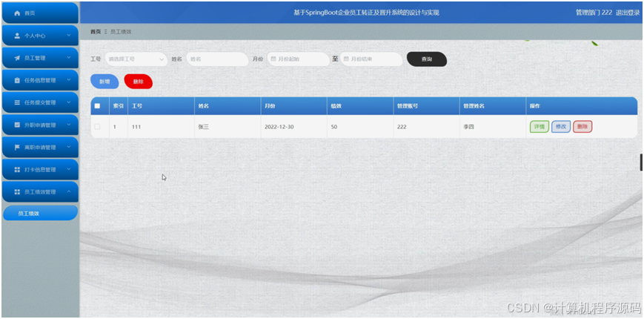Click the 管理账号 column header
The image size is (644, 319).
point(426,106)
